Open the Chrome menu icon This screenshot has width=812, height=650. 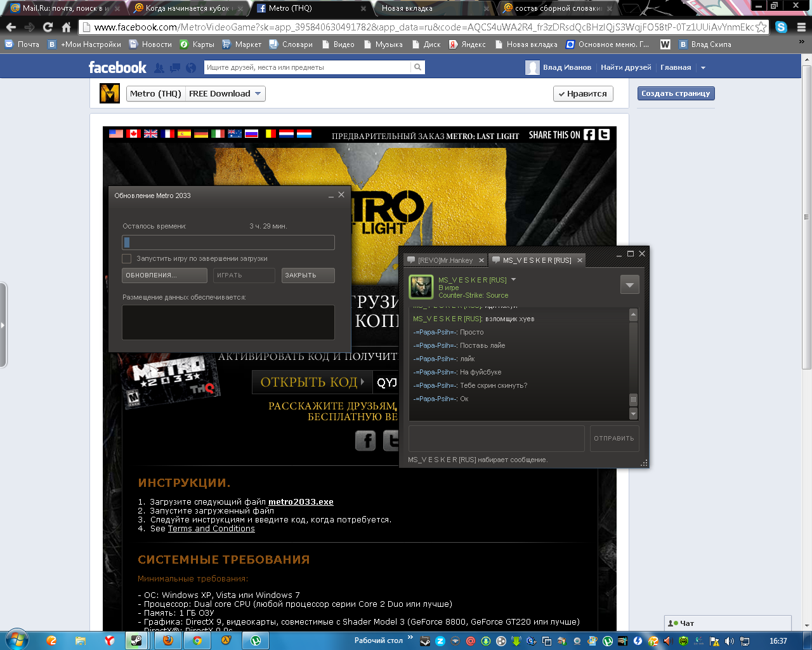pyautogui.click(x=801, y=27)
